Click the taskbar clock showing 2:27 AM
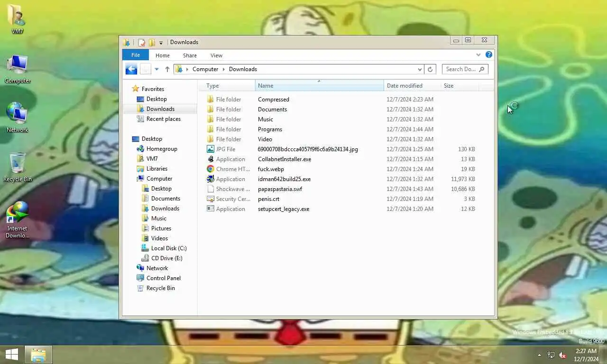This screenshot has width=607, height=364. (x=587, y=355)
